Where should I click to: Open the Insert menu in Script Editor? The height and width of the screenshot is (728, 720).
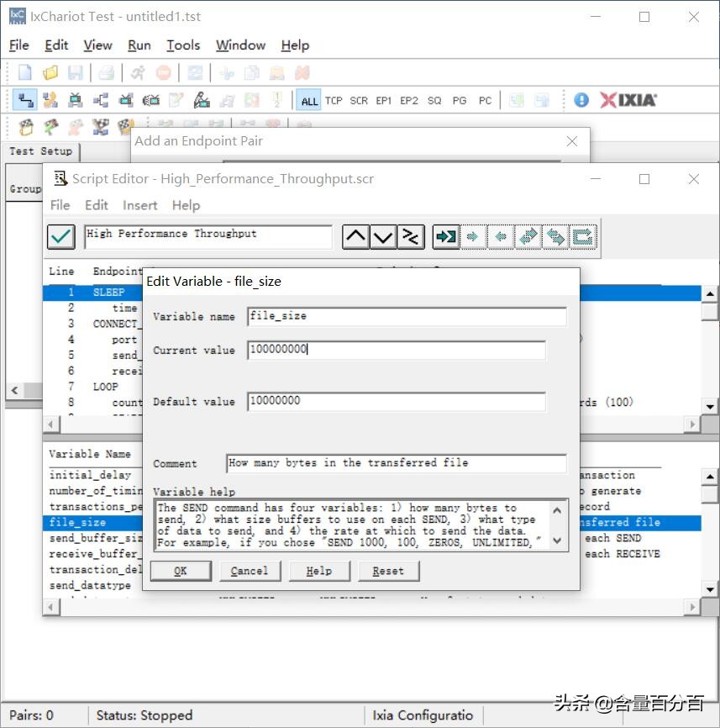coord(139,205)
